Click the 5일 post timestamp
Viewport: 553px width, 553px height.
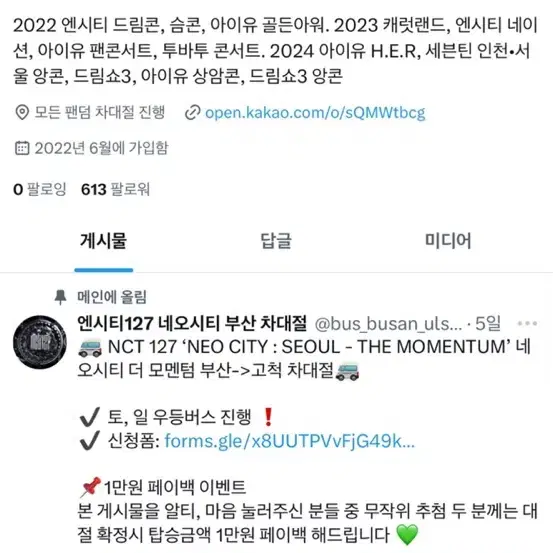[x=488, y=323]
